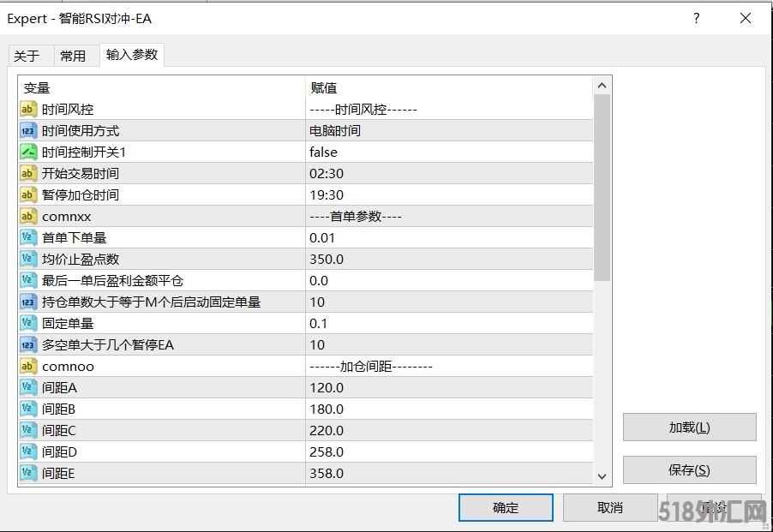Click the 220.0 value of 间距C
The width and height of the screenshot is (773, 532).
pos(449,431)
